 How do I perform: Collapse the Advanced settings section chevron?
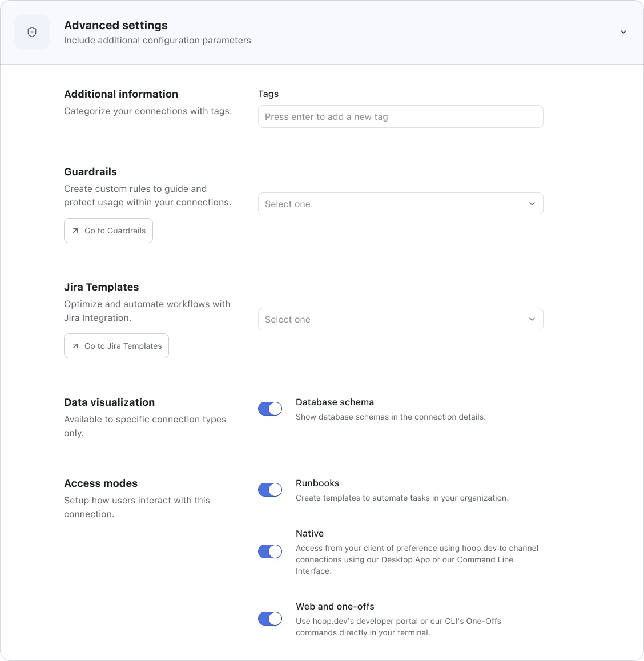(x=623, y=32)
